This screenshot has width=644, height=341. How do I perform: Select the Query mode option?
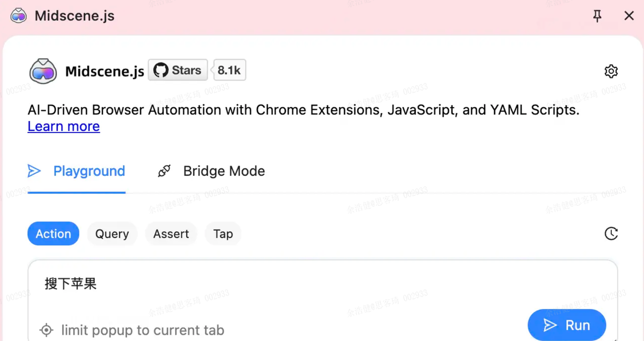[x=112, y=234]
